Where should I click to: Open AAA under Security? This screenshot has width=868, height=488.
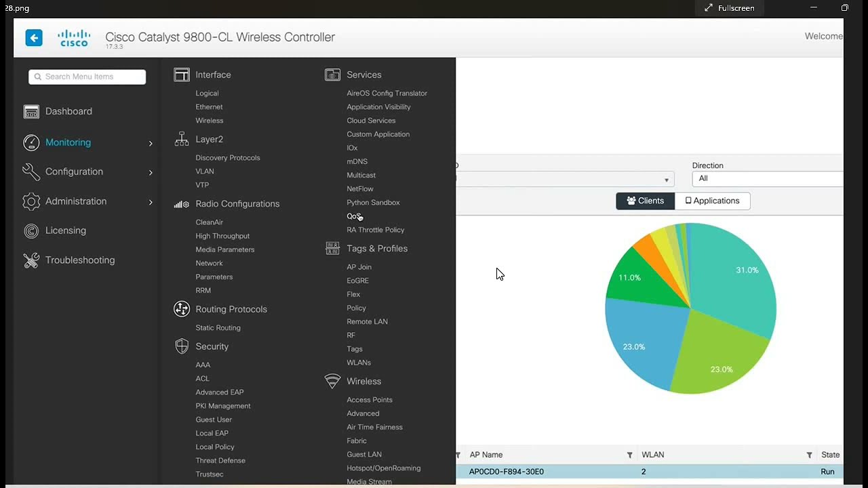coord(203,365)
